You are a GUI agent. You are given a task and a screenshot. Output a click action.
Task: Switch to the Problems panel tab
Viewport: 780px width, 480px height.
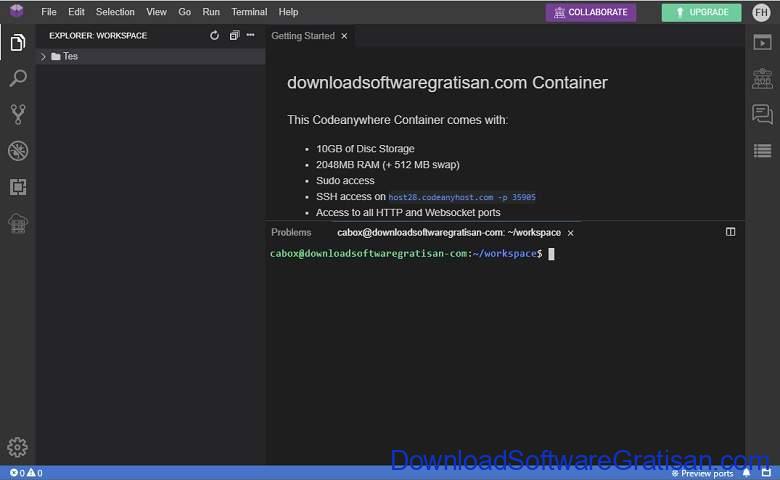pyautogui.click(x=291, y=232)
